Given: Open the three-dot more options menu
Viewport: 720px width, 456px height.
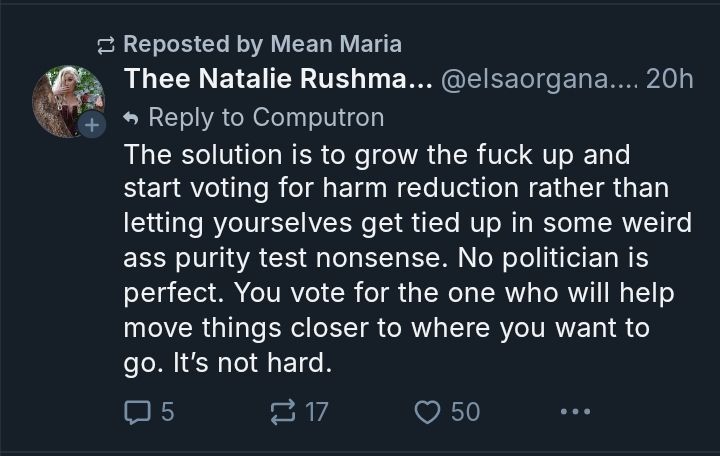Looking at the screenshot, I should point(575,411).
